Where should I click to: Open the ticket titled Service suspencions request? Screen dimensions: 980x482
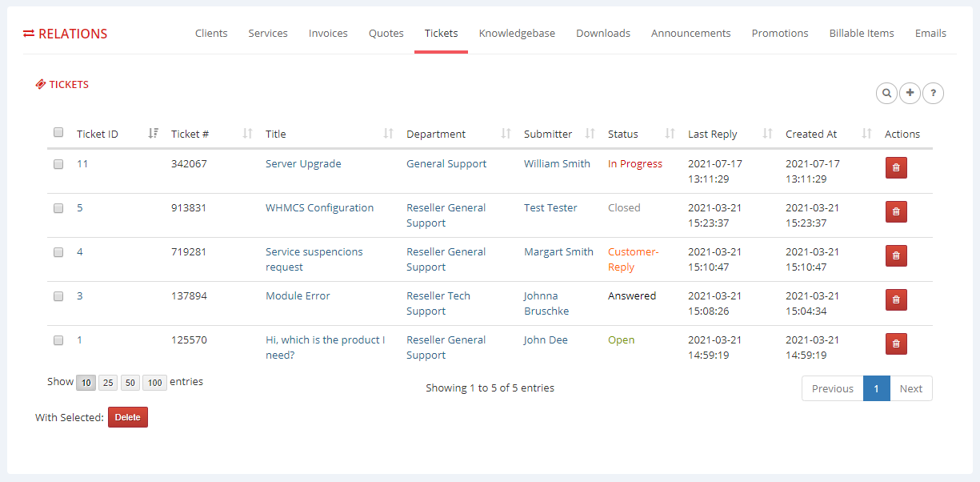(x=314, y=259)
